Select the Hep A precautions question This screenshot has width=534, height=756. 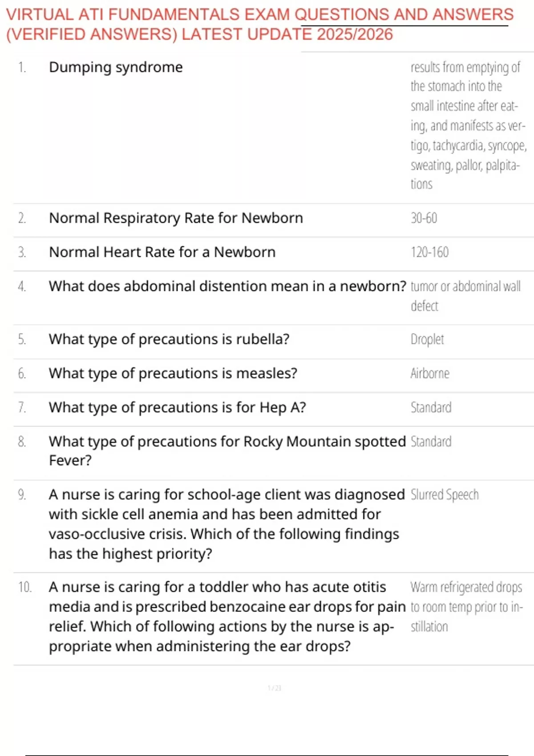177,407
